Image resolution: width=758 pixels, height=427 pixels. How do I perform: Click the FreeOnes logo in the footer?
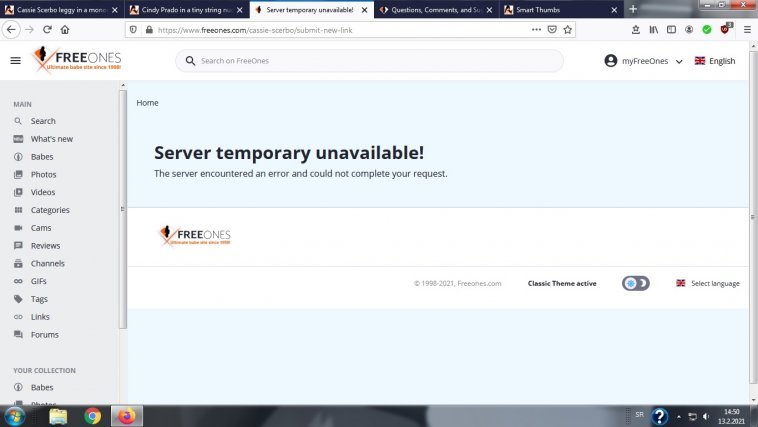pyautogui.click(x=195, y=236)
